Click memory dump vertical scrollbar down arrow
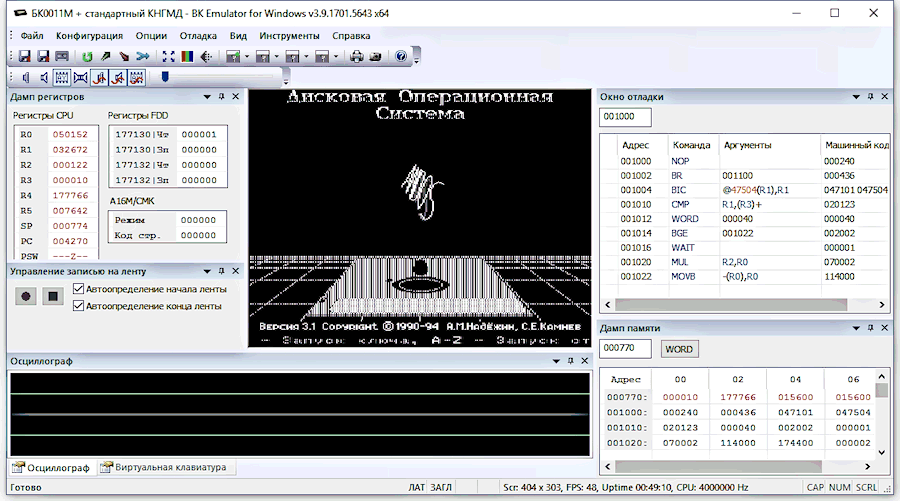Screen dimensions: 900x501 882,452
